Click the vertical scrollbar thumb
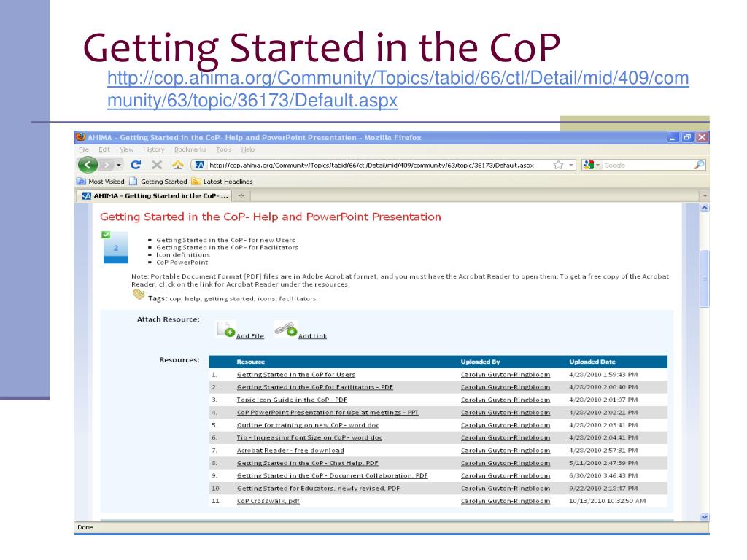This screenshot has width=747, height=560. pyautogui.click(x=704, y=279)
